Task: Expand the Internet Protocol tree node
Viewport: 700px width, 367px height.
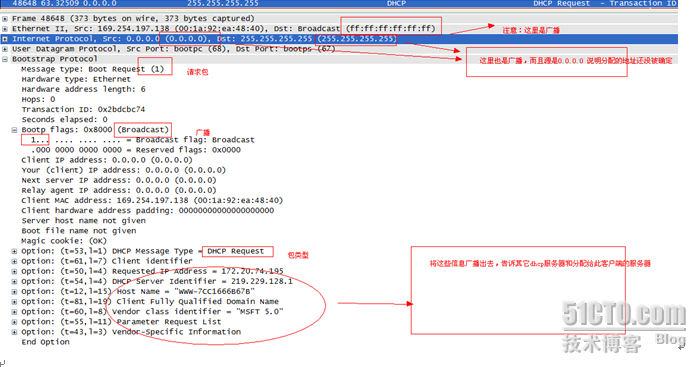Action: pyautogui.click(x=5, y=39)
